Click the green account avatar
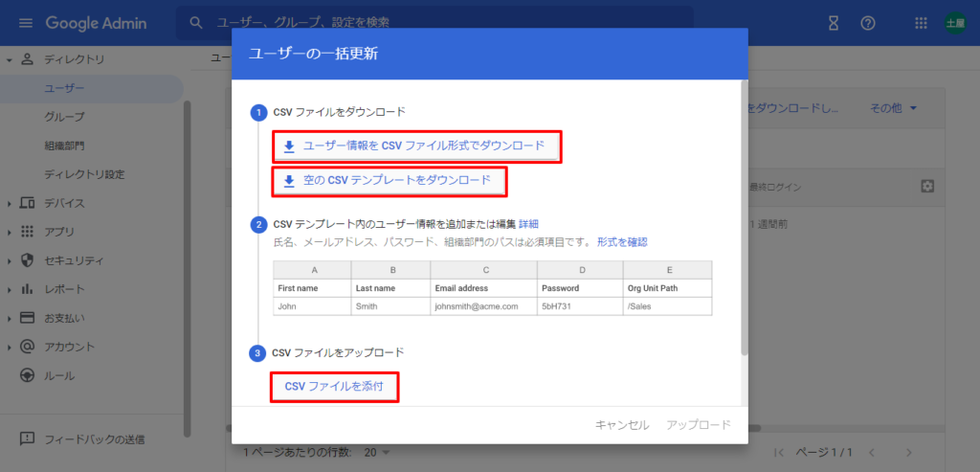Viewport: 980px width, 472px height. click(954, 23)
